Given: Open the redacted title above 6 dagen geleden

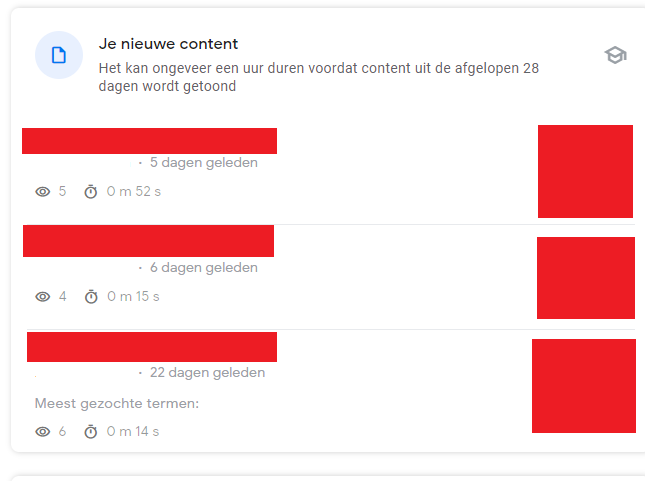Looking at the screenshot, I should (148, 241).
